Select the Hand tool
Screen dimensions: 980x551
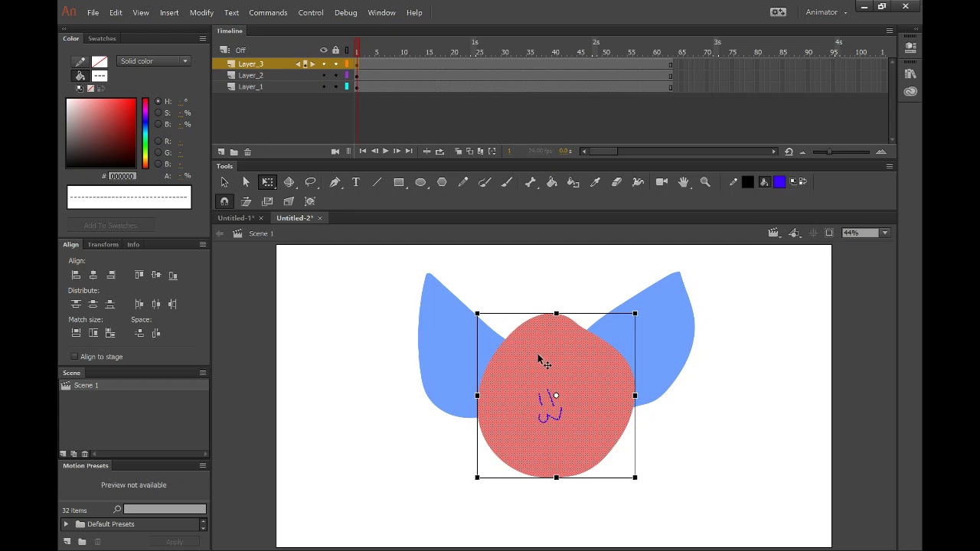point(684,182)
